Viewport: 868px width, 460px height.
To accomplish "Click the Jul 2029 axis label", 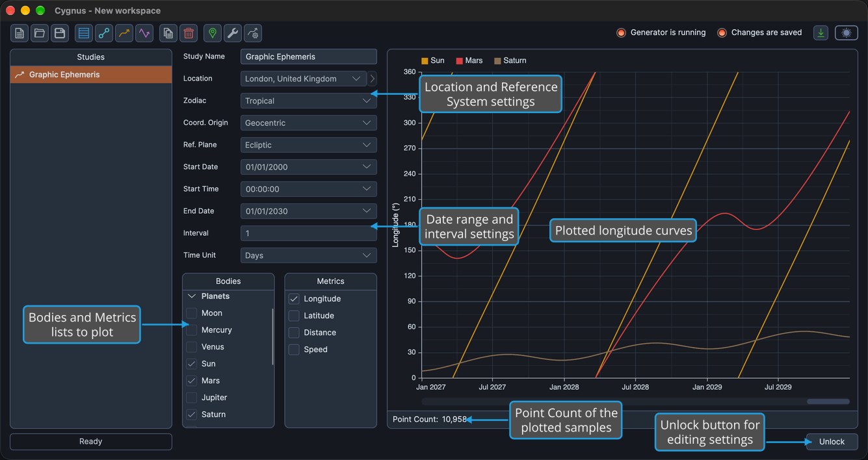I will (x=778, y=387).
